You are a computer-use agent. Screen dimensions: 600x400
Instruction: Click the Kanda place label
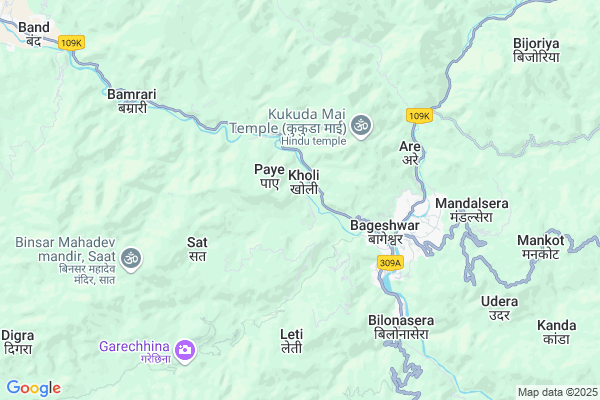pyautogui.click(x=556, y=332)
